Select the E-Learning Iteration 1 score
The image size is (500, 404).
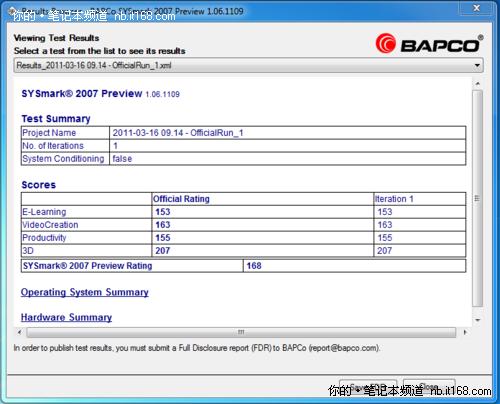tap(385, 212)
